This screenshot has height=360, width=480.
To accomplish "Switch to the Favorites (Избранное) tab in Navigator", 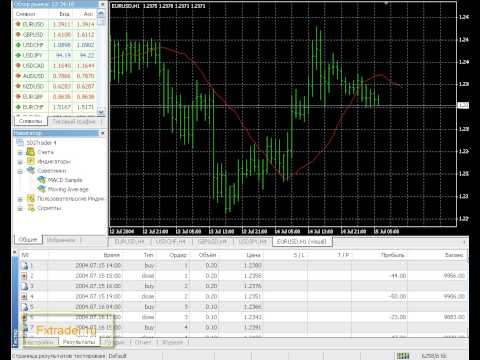I will click(61, 240).
